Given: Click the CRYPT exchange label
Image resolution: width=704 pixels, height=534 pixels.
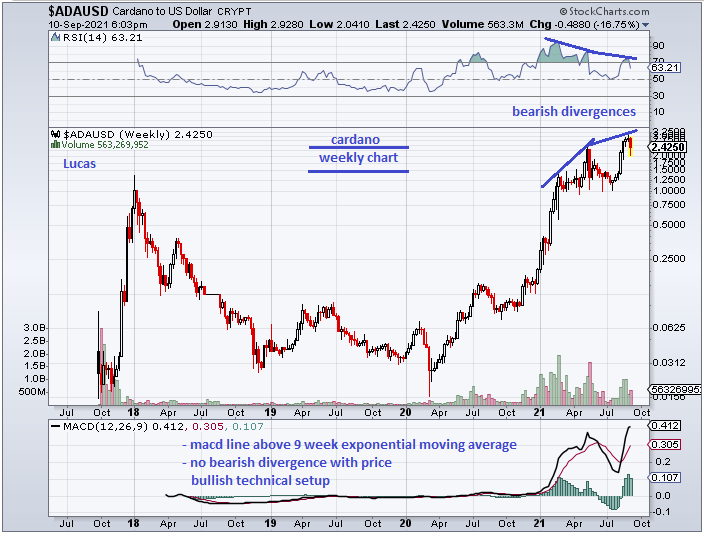Looking at the screenshot, I should coord(234,12).
